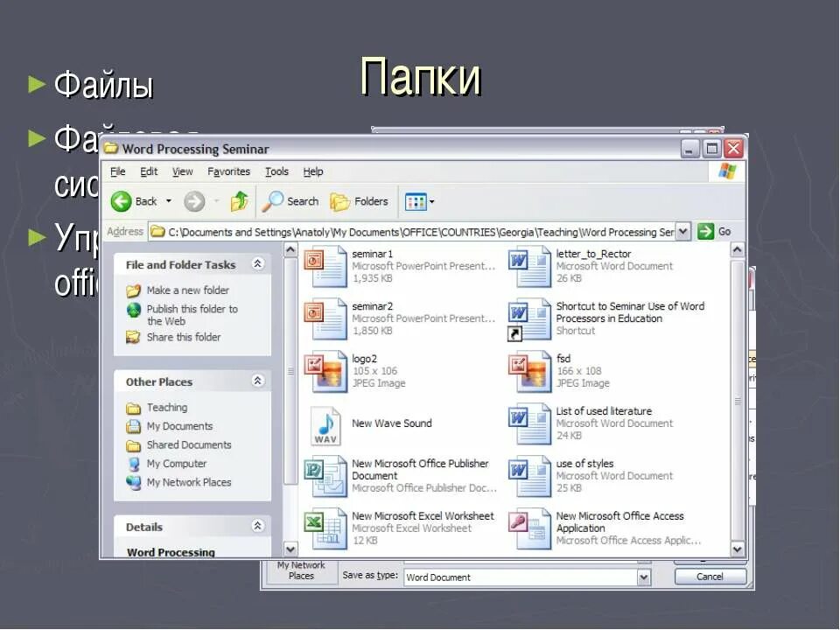Click Share this folder link
This screenshot has height=630, width=840.
184,337
